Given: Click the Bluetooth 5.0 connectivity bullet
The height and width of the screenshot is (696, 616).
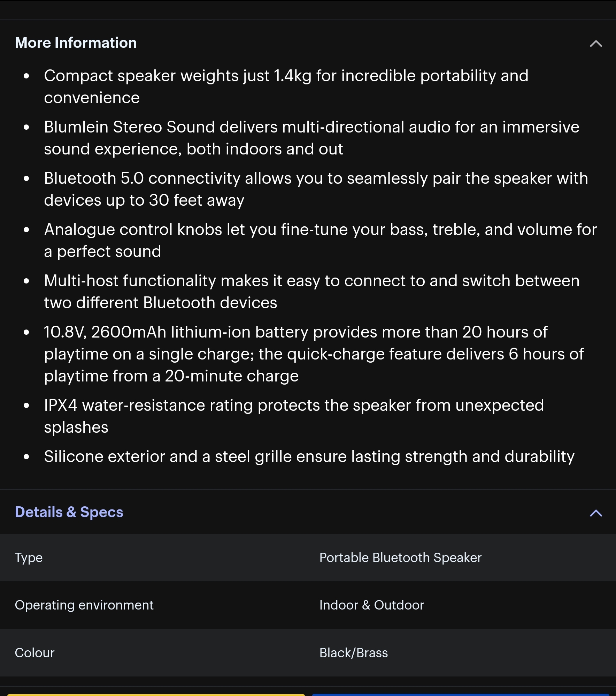Looking at the screenshot, I should pos(316,179).
